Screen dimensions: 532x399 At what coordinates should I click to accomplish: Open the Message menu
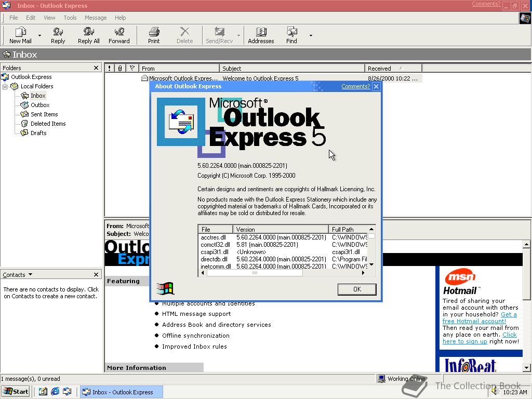(96, 18)
